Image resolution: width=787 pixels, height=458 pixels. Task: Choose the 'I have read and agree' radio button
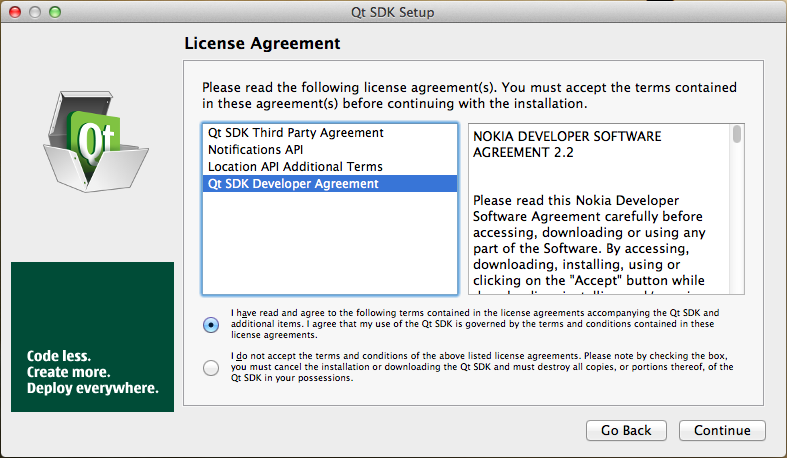pyautogui.click(x=210, y=324)
